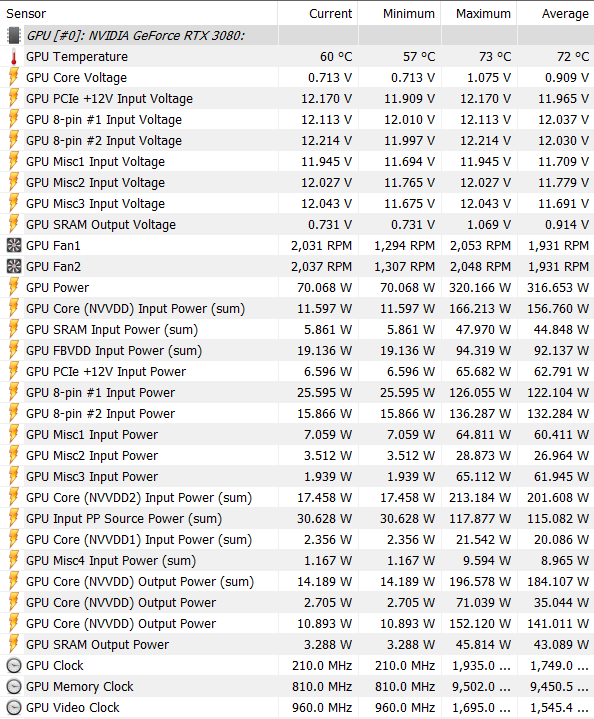Select the GPU [#0]: NVIDIA GeForce RTX 3080 group row
The image size is (594, 719).
click(297, 35)
